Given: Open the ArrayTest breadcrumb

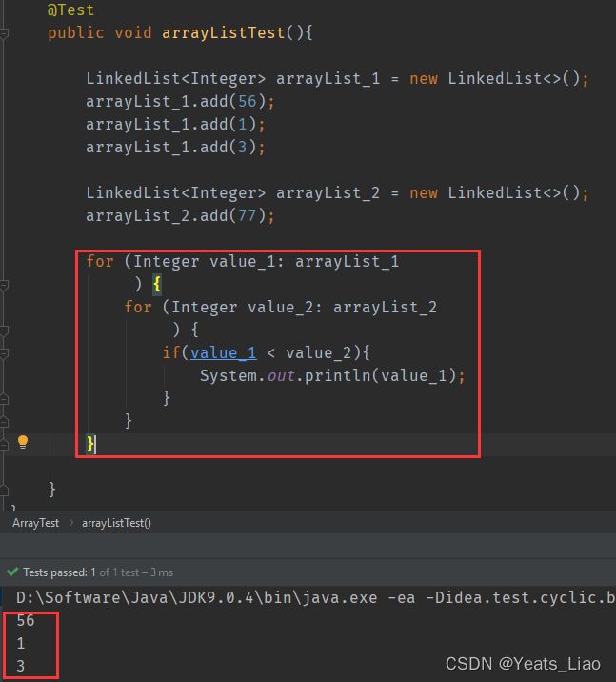Looking at the screenshot, I should [35, 523].
